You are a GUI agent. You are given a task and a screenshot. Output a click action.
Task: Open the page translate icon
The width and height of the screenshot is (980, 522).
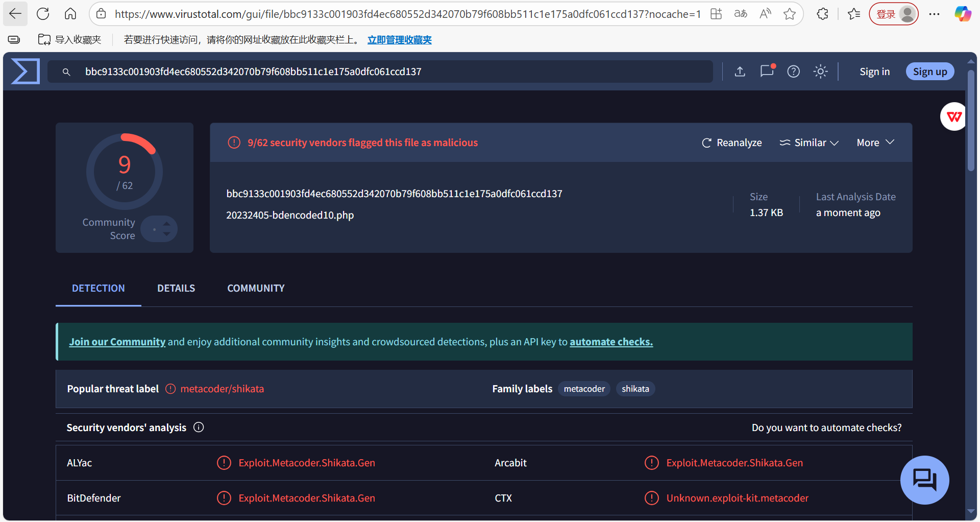click(x=741, y=14)
